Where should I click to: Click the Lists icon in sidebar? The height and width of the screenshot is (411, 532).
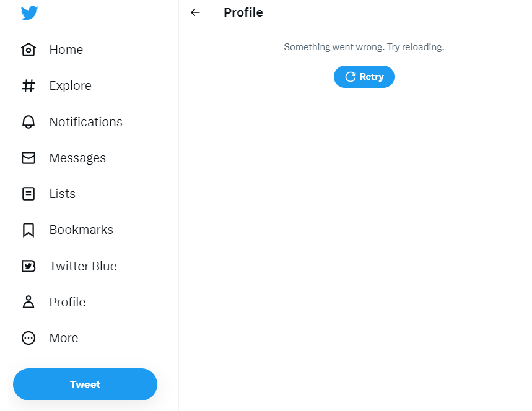[x=28, y=194]
